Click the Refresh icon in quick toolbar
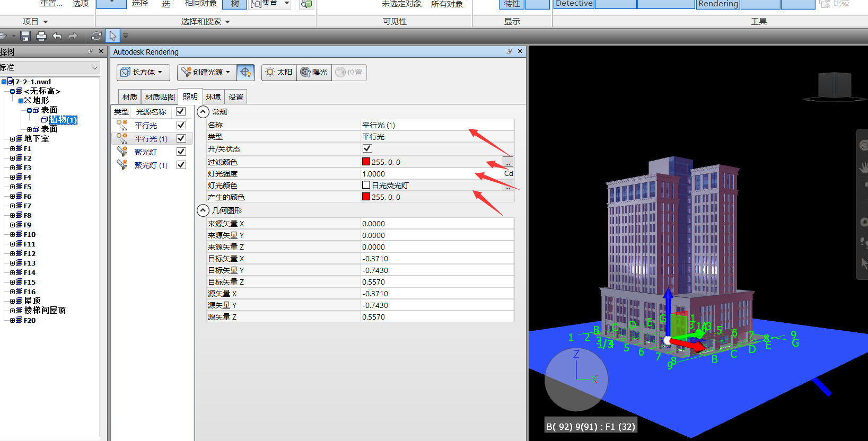Viewport: 868px width, 441px height. [96, 36]
